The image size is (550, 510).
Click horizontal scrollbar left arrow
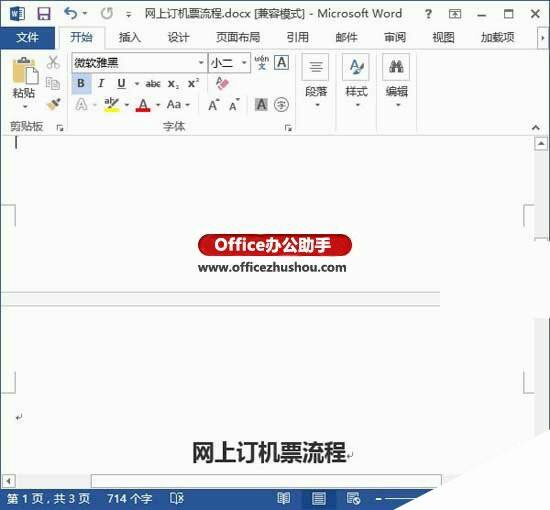point(8,481)
